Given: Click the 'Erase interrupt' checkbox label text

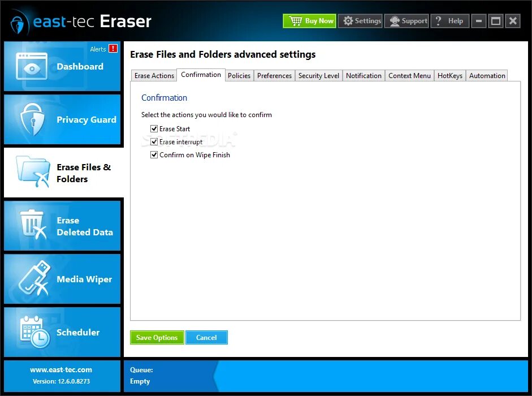Looking at the screenshot, I should click(181, 142).
